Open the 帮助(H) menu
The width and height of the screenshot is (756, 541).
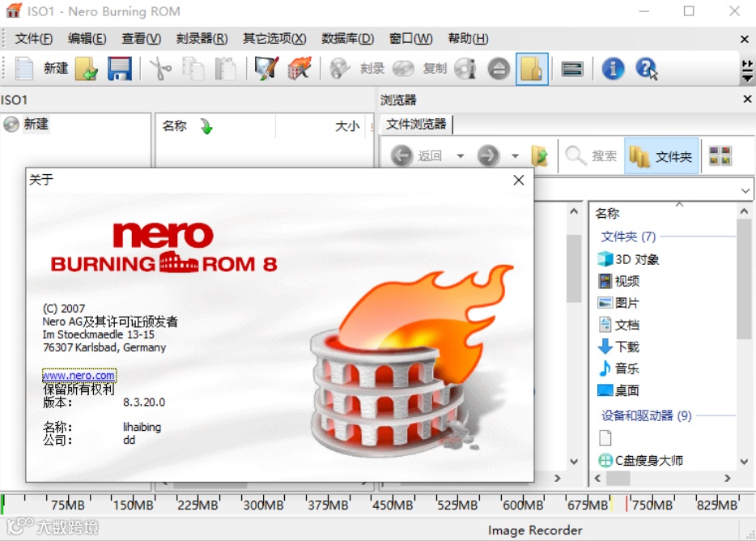coord(468,39)
